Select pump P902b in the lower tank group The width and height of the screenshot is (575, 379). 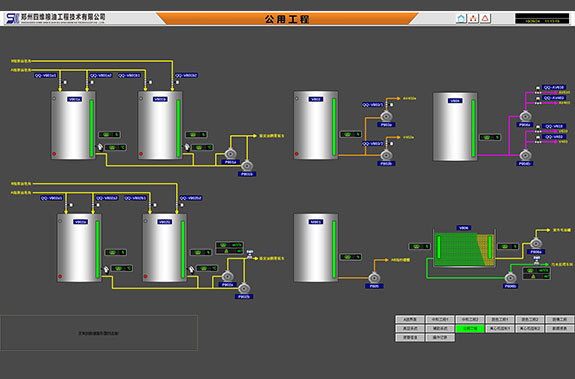click(243, 288)
